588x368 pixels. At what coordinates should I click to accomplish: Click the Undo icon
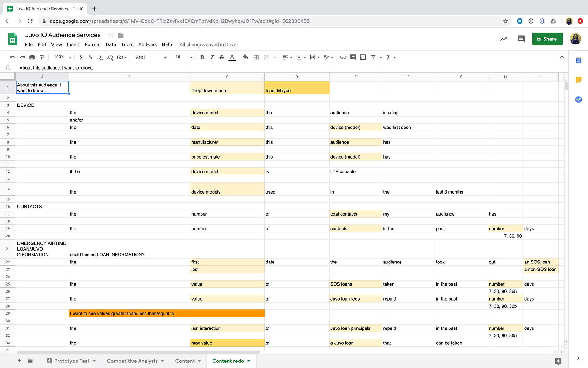(13, 57)
